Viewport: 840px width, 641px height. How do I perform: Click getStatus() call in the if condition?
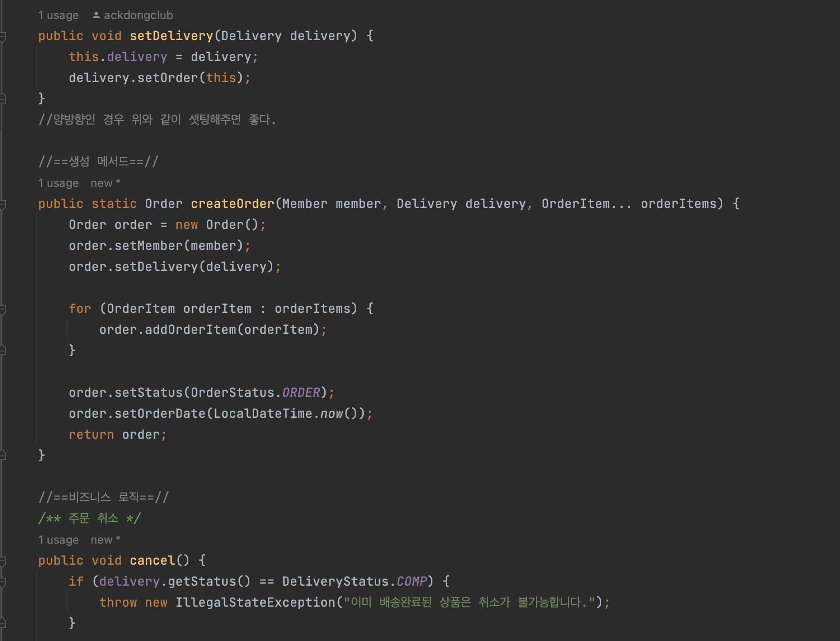(x=210, y=581)
